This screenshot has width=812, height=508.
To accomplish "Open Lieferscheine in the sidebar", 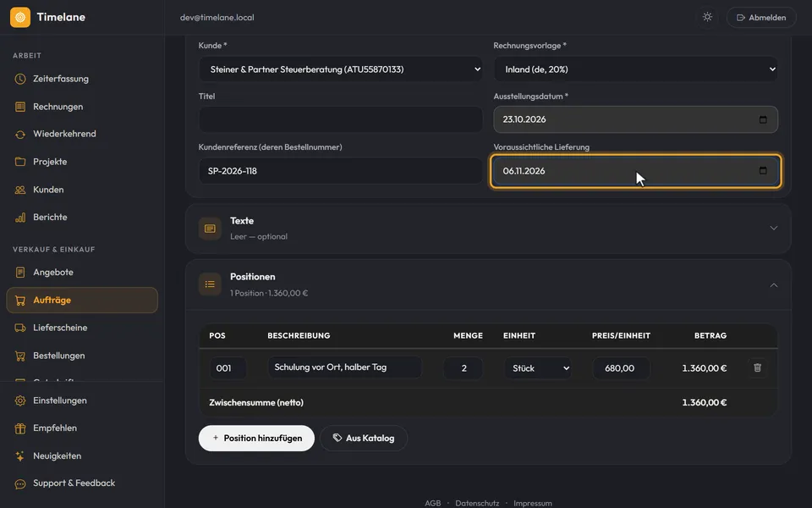I will 82,328.
